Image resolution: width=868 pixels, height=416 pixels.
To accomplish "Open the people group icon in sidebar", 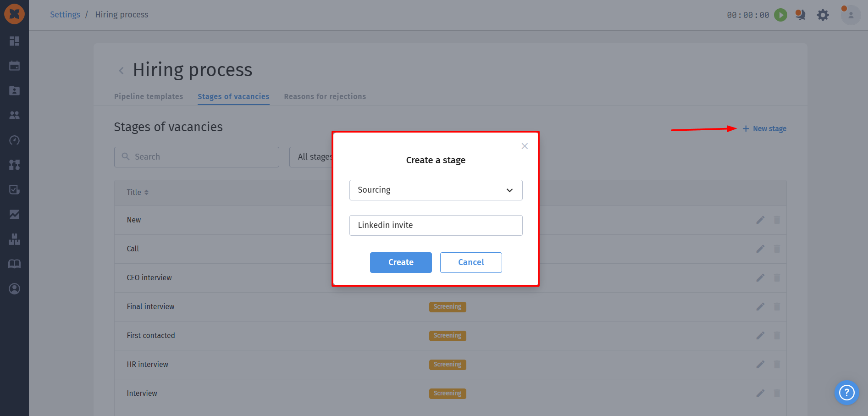I will point(14,115).
